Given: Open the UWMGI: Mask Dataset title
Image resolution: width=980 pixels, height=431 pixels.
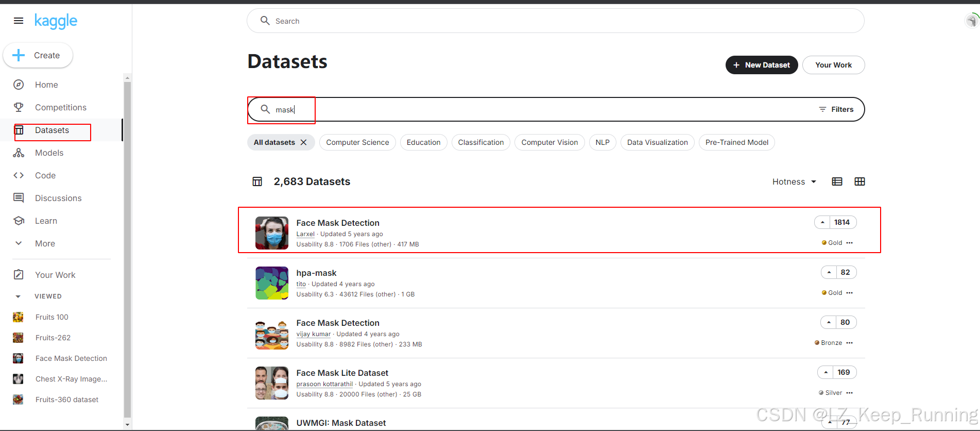Looking at the screenshot, I should [341, 423].
